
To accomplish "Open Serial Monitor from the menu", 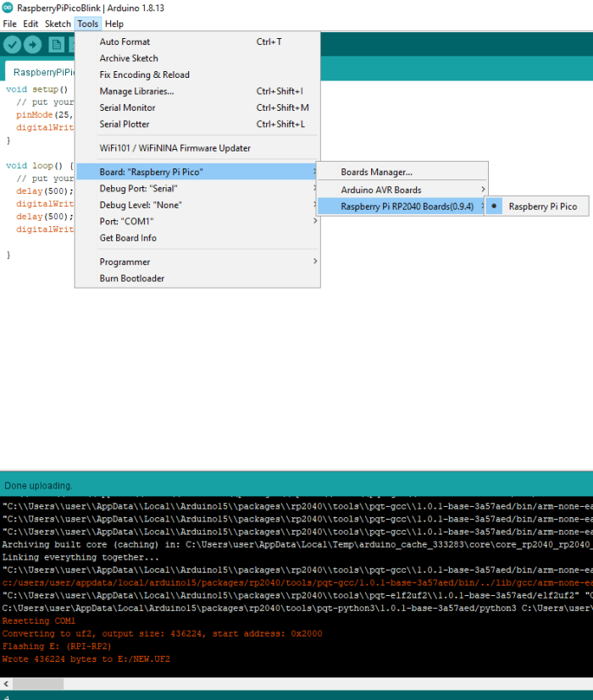I will 127,107.
